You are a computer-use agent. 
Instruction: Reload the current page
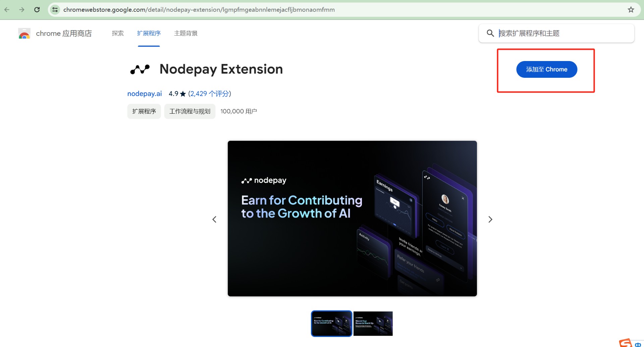point(37,10)
